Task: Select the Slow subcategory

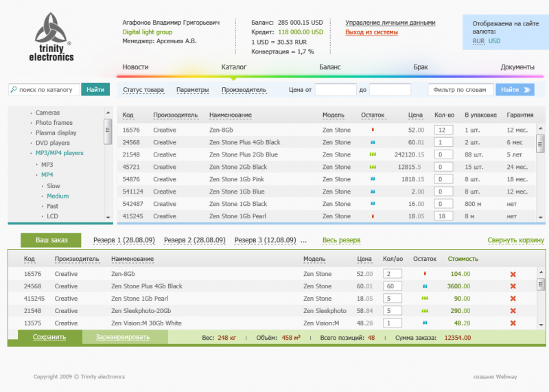Action: click(x=54, y=186)
